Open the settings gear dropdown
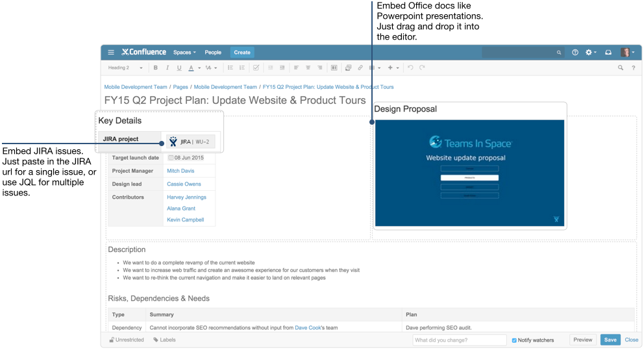The width and height of the screenshot is (644, 350). 591,53
